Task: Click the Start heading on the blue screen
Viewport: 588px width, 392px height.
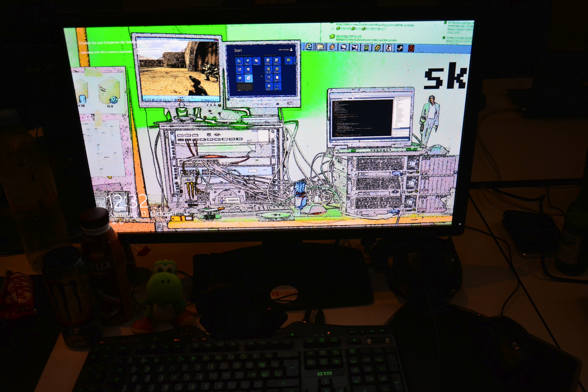Action: [238, 50]
